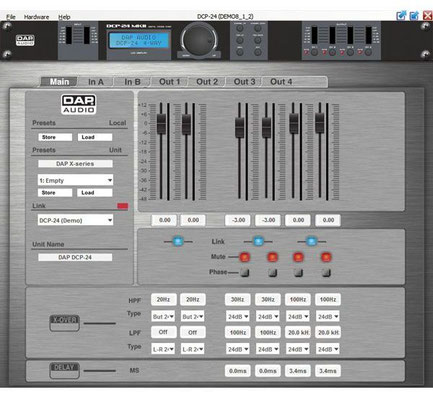Switch to the In B tab
Screen dimensions: 433x400
(132, 82)
